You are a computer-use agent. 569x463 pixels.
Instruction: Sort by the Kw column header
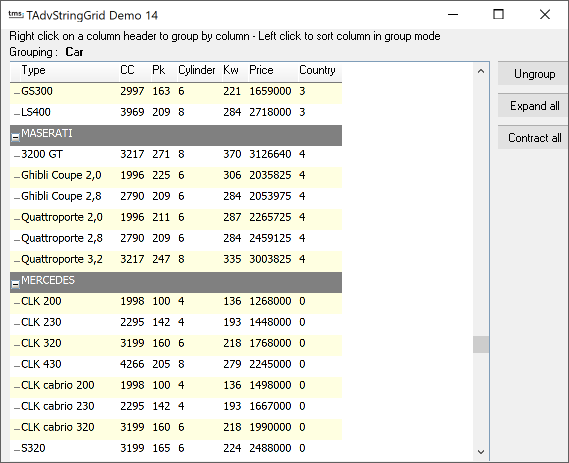(235, 70)
